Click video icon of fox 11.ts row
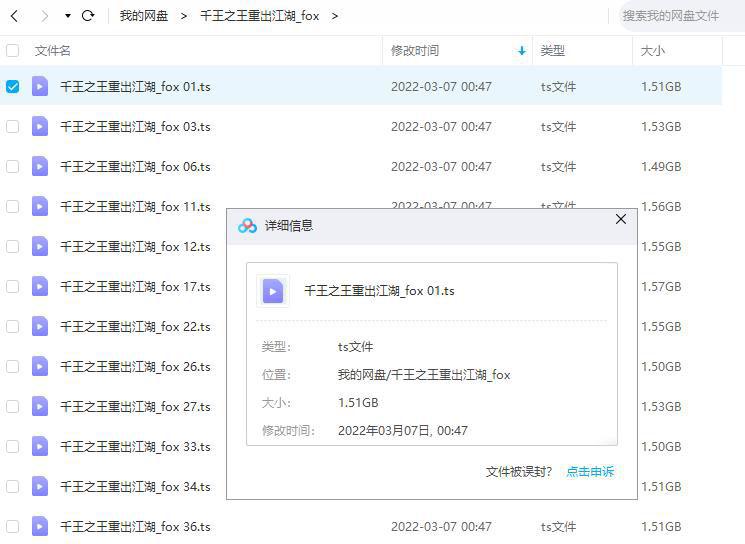Viewport: 745px width, 544px height. (x=40, y=206)
